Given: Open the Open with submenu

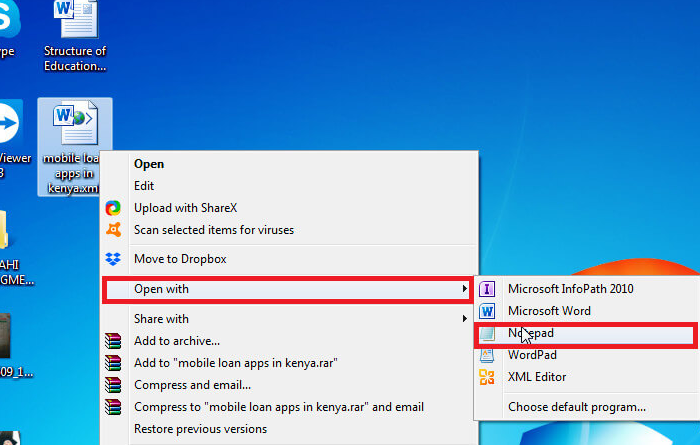Looking at the screenshot, I should click(x=288, y=289).
